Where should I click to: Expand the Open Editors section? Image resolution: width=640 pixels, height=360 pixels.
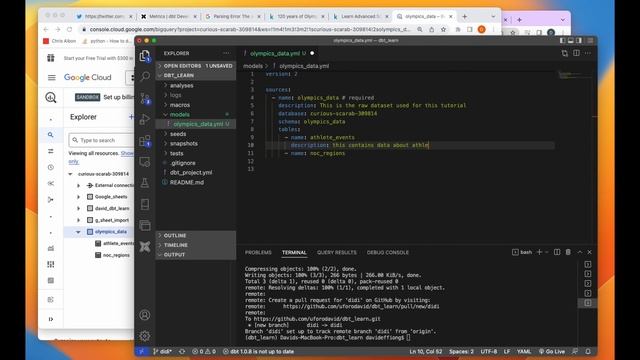pyautogui.click(x=196, y=66)
